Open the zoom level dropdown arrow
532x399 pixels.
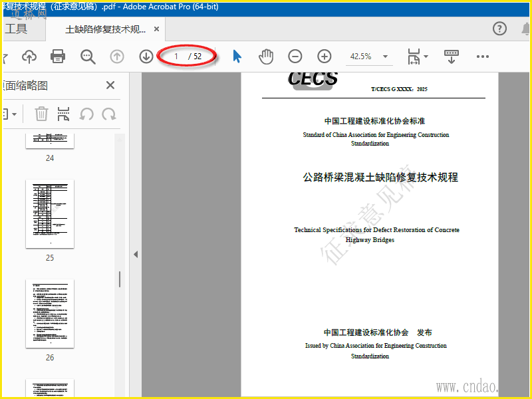coord(385,57)
